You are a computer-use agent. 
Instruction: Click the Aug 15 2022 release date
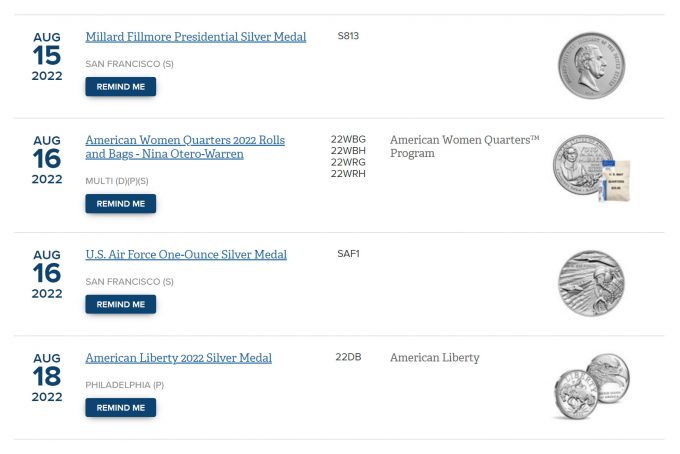click(x=47, y=56)
